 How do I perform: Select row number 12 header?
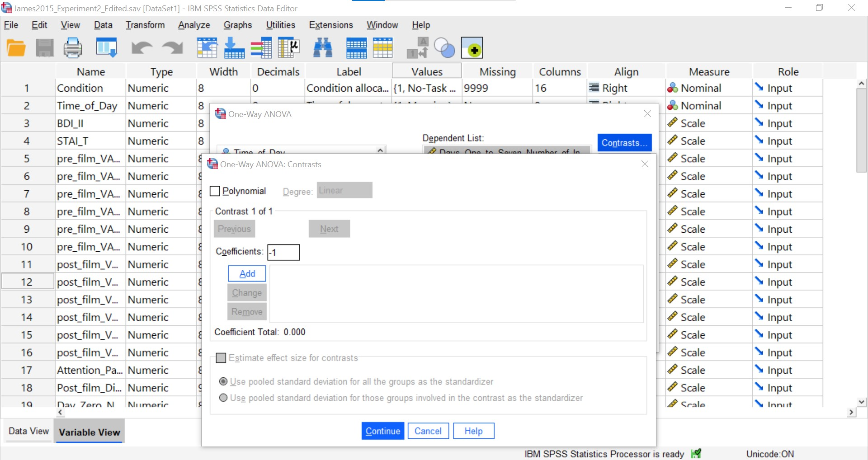click(x=27, y=282)
